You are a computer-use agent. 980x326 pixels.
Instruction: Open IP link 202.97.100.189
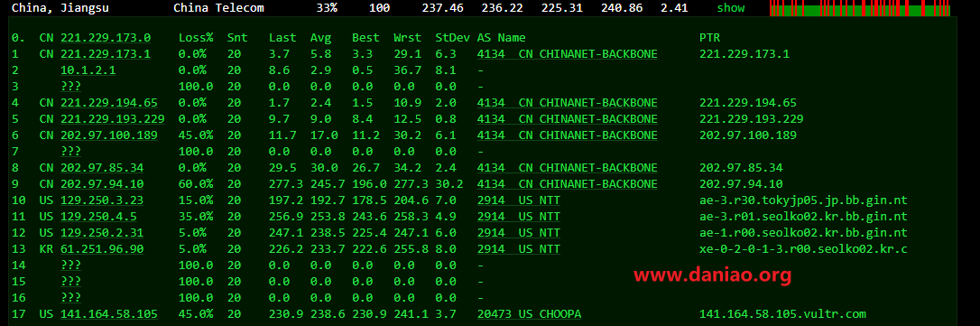click(109, 135)
